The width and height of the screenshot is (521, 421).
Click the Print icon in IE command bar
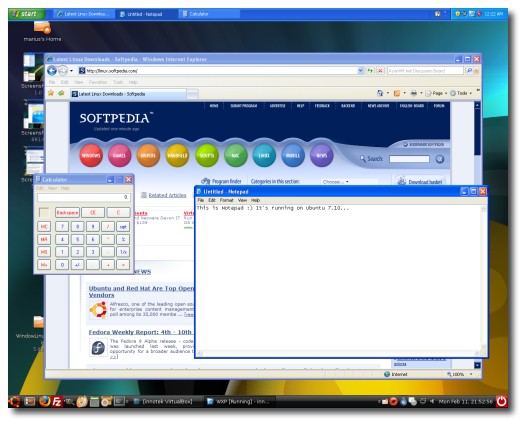[414, 93]
